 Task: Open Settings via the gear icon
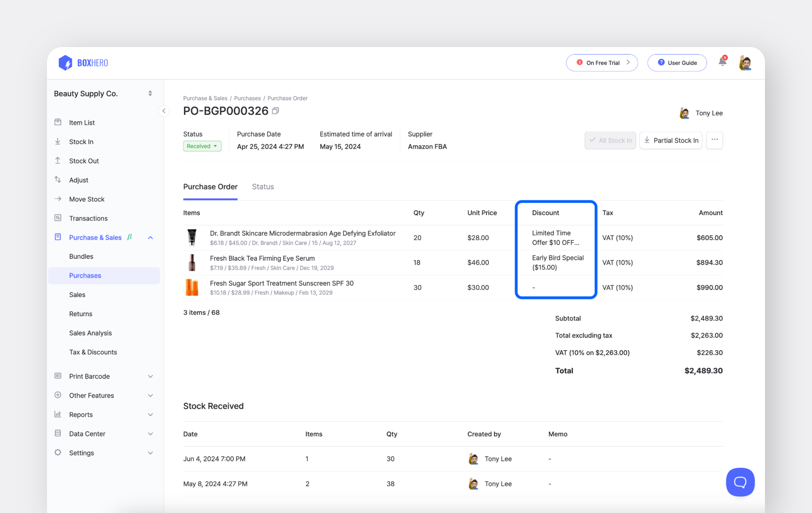57,453
